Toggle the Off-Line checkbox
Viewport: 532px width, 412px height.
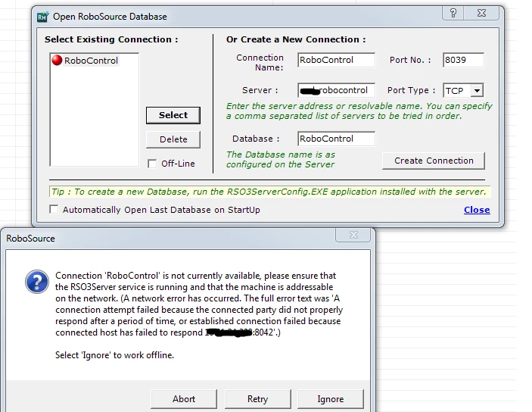click(x=152, y=164)
